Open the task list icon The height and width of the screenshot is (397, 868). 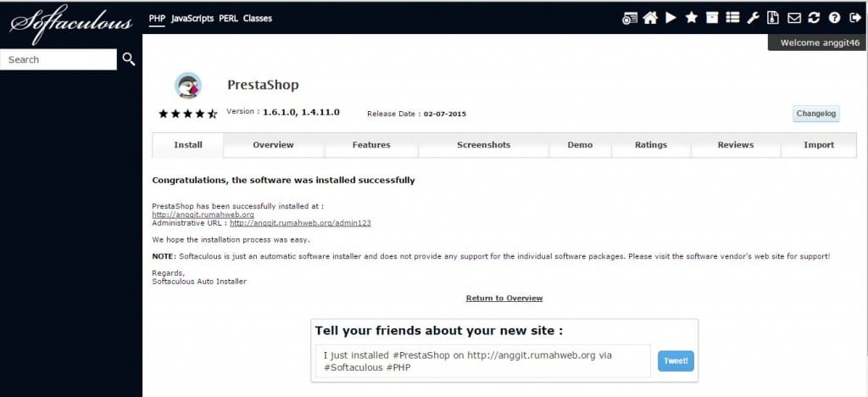click(732, 18)
